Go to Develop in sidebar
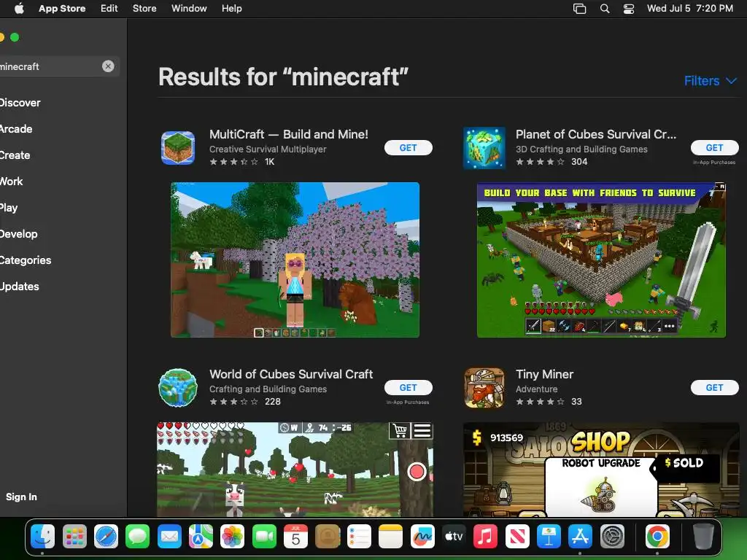 pyautogui.click(x=18, y=234)
